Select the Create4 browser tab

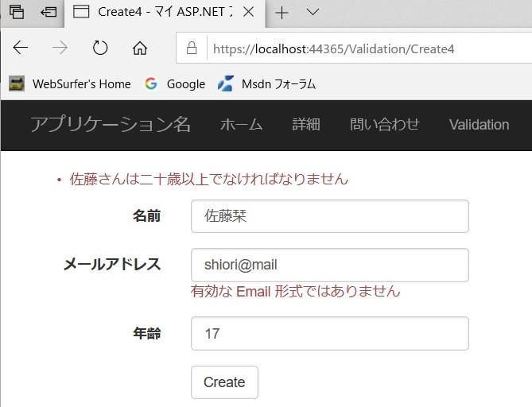(x=159, y=12)
